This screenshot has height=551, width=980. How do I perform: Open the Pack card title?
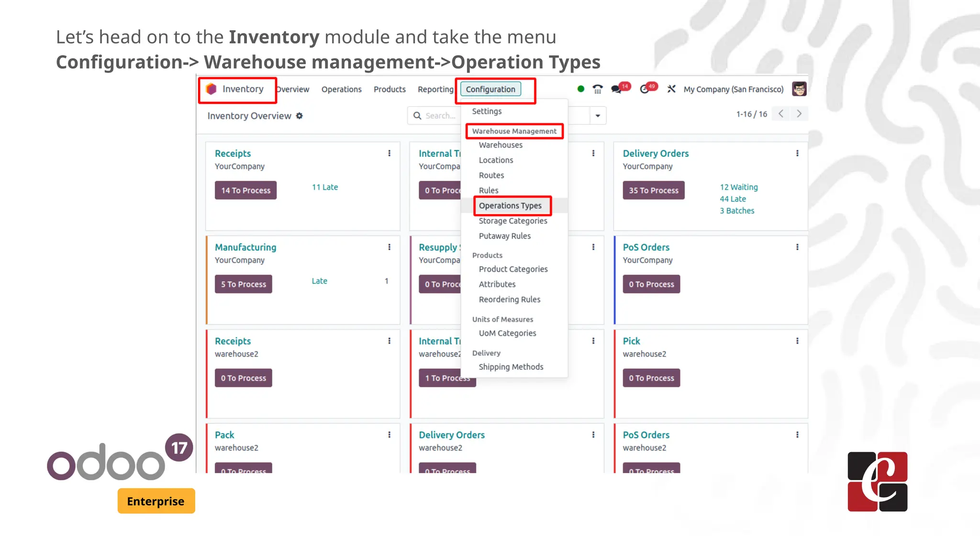(224, 435)
